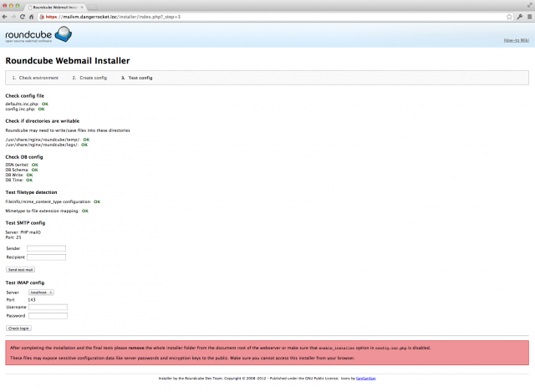Image resolution: width=535 pixels, height=392 pixels.
Task: Click the IMAP port value 143
Action: pyautogui.click(x=32, y=300)
